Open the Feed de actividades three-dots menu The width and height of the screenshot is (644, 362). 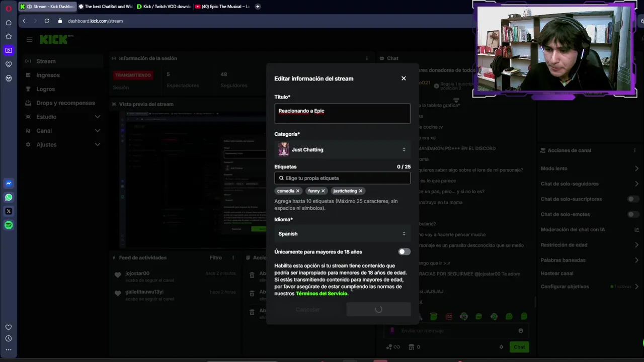click(x=233, y=257)
